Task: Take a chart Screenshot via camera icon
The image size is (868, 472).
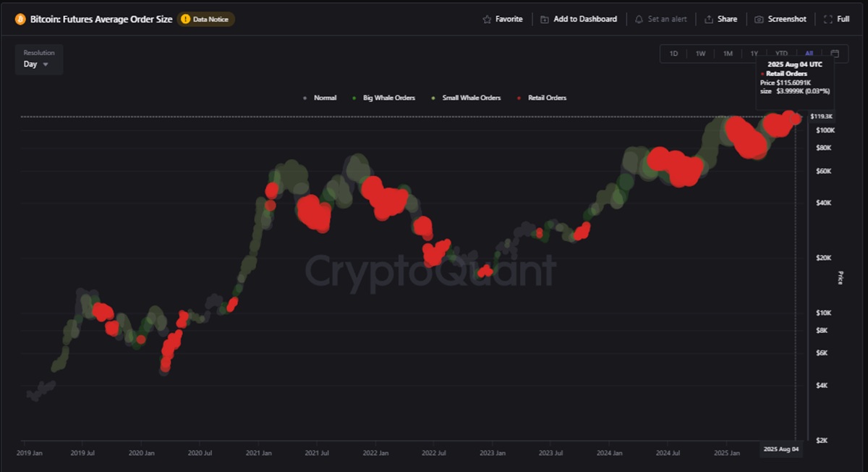Action: 759,19
